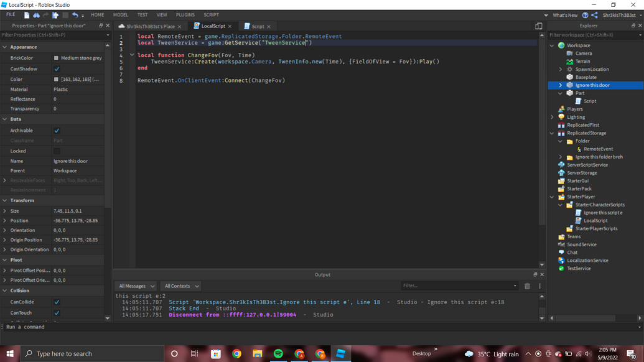Screen dimensions: 644x362
Task: Open the FILE menu
Action: pos(11,15)
